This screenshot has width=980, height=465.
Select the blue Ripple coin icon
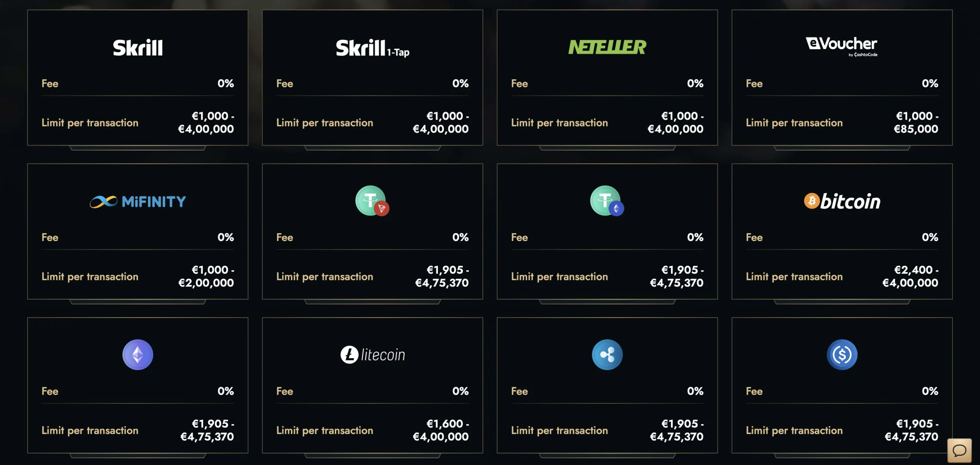click(607, 355)
